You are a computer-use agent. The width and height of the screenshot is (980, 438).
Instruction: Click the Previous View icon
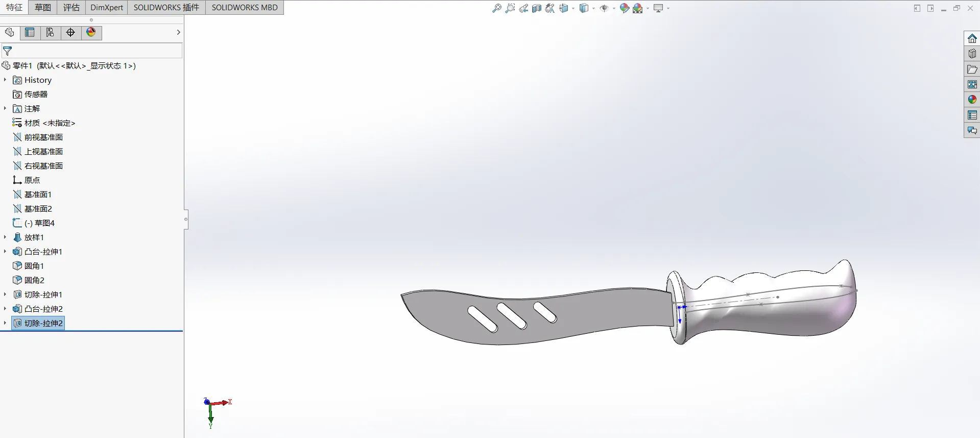pos(523,8)
